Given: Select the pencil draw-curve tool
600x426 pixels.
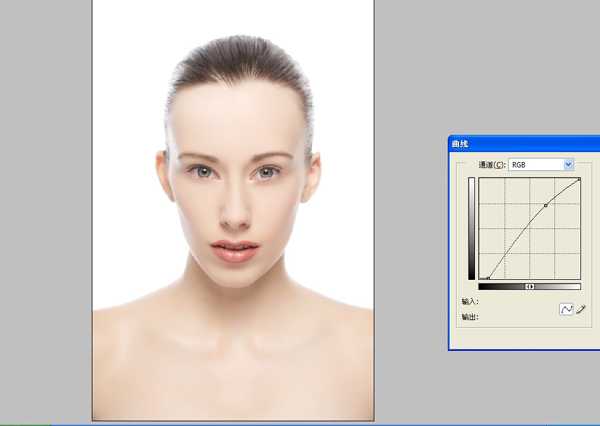Looking at the screenshot, I should click(x=581, y=310).
